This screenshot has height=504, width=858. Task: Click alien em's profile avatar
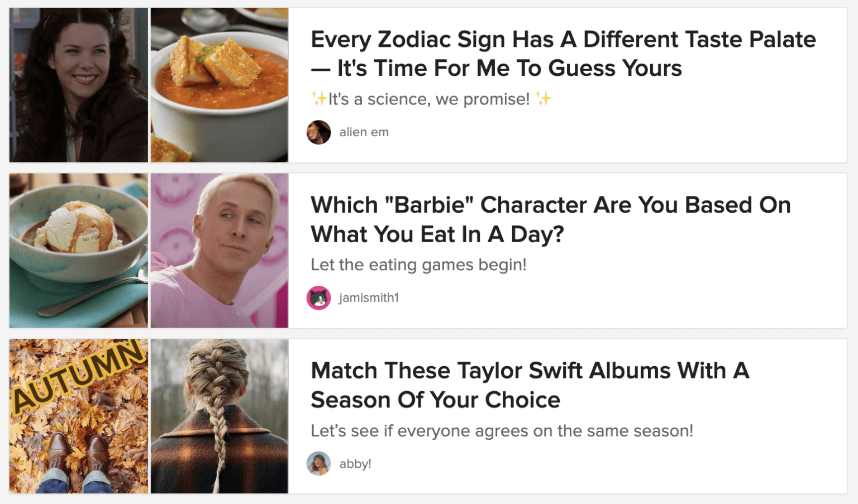(318, 132)
